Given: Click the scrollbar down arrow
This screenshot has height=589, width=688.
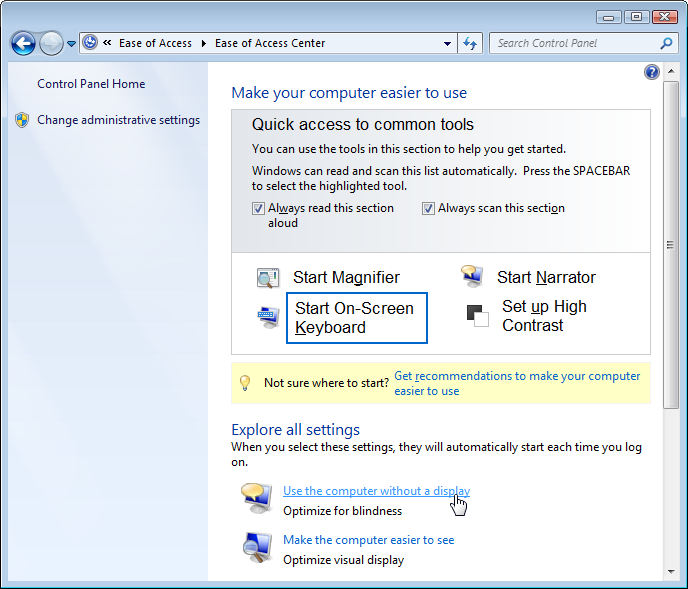Looking at the screenshot, I should coord(671,571).
